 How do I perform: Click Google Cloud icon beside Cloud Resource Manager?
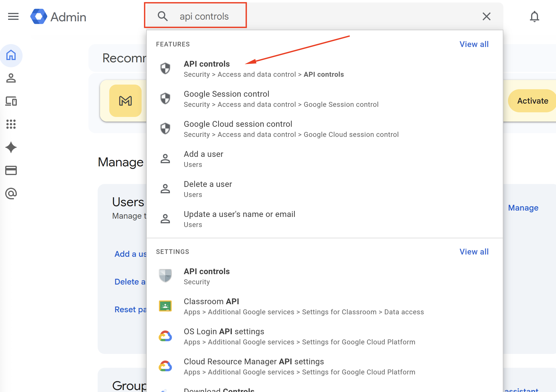click(165, 366)
